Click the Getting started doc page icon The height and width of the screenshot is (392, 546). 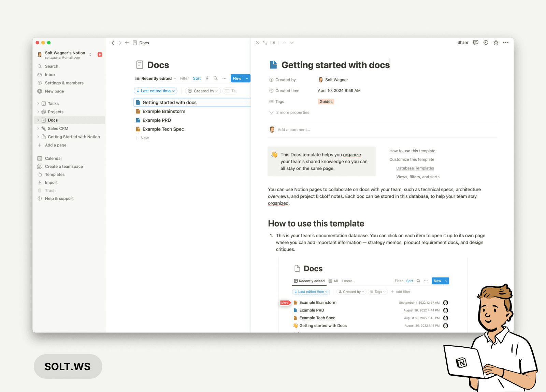pos(273,65)
